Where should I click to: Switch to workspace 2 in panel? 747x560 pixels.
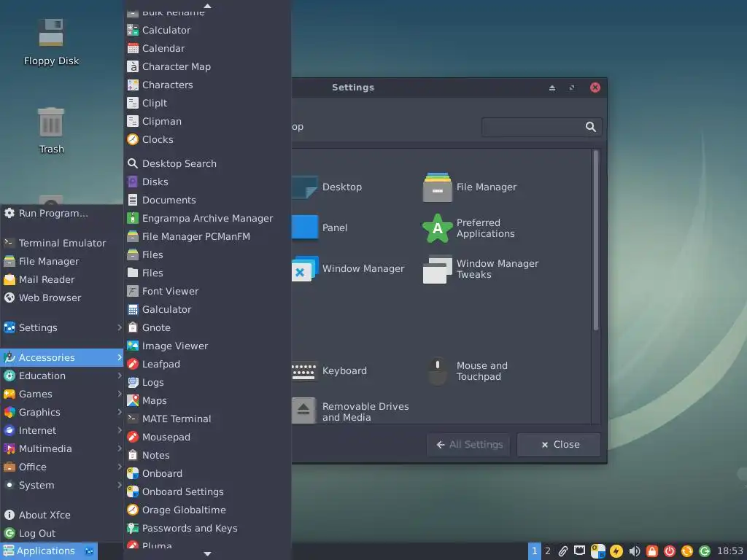click(548, 551)
